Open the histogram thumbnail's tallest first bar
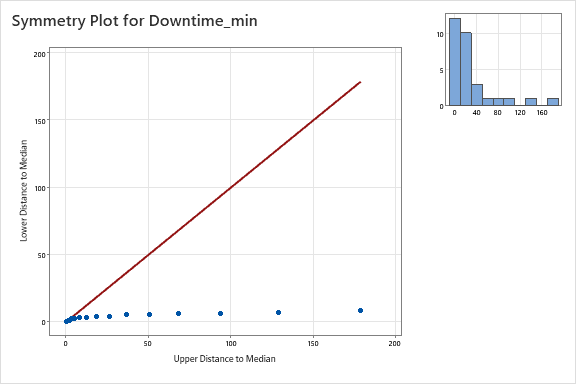 pos(455,62)
